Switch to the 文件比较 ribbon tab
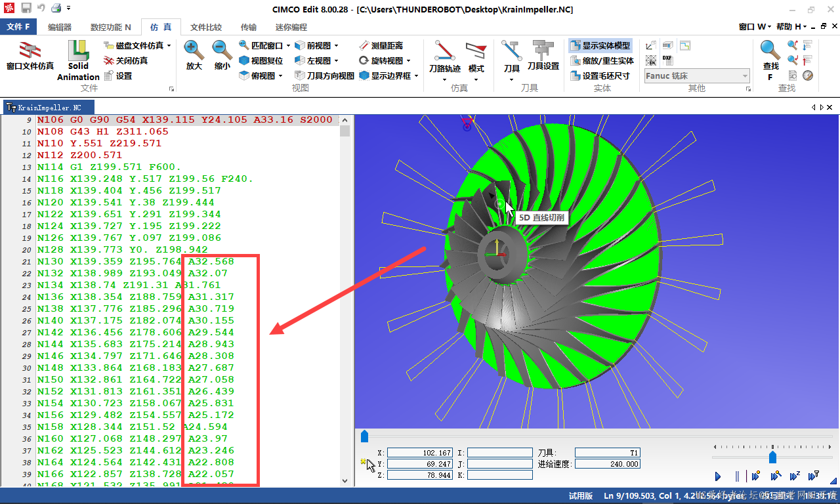The width and height of the screenshot is (840, 504). click(206, 27)
